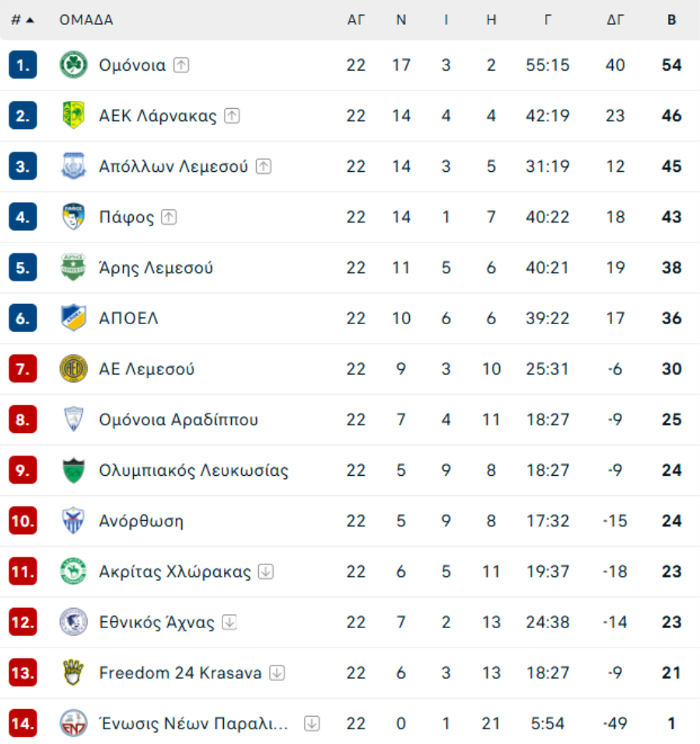The image size is (700, 744).
Task: Sort standings by the Β points column
Action: 671,20
